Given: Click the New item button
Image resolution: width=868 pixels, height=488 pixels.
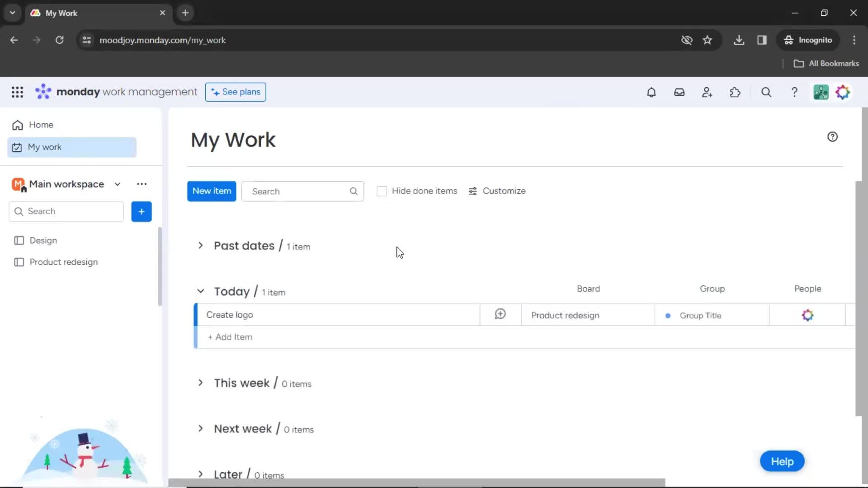Looking at the screenshot, I should pos(212,191).
